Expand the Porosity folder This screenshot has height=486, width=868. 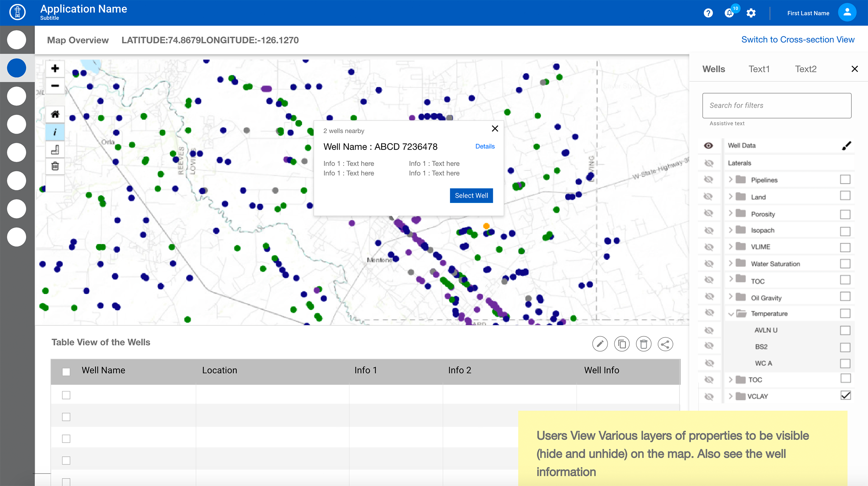coord(730,213)
